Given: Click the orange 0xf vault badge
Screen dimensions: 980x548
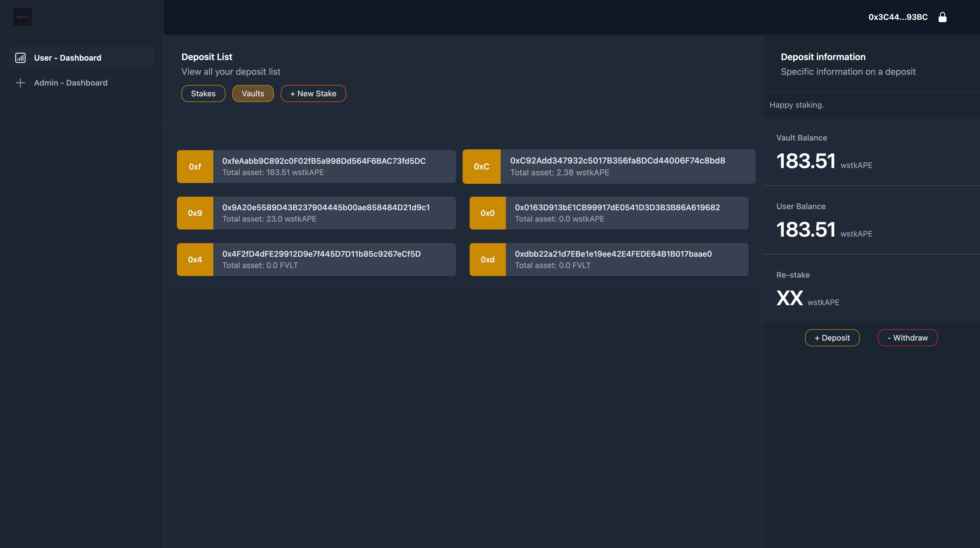Looking at the screenshot, I should pos(195,166).
